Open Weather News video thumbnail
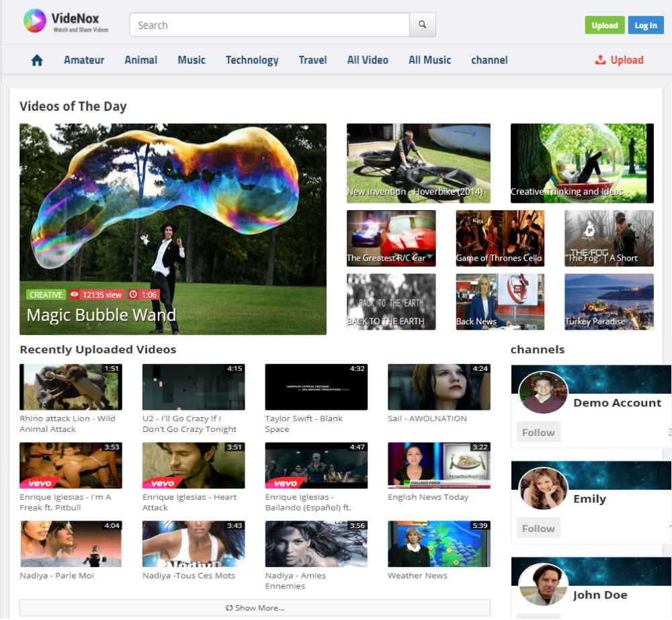 click(439, 543)
